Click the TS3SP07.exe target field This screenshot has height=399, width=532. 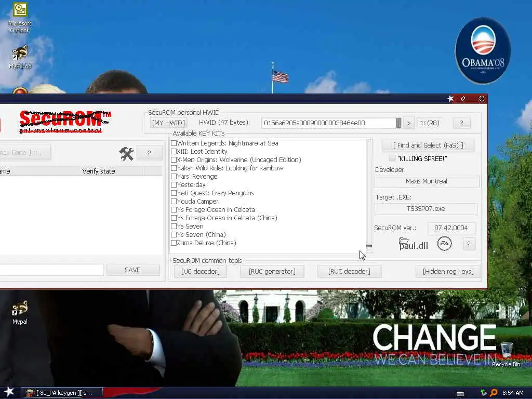[426, 209]
